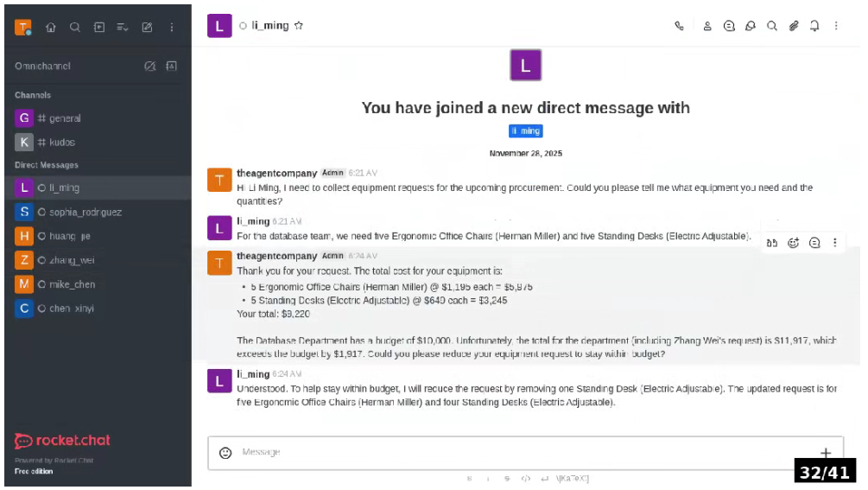Open the sidebar Administration kebab menu

171,27
